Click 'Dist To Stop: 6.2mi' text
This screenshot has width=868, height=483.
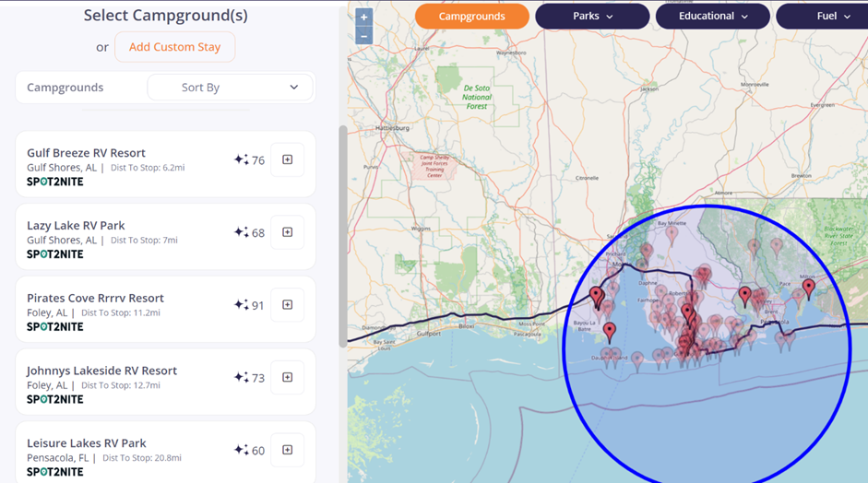pos(148,168)
